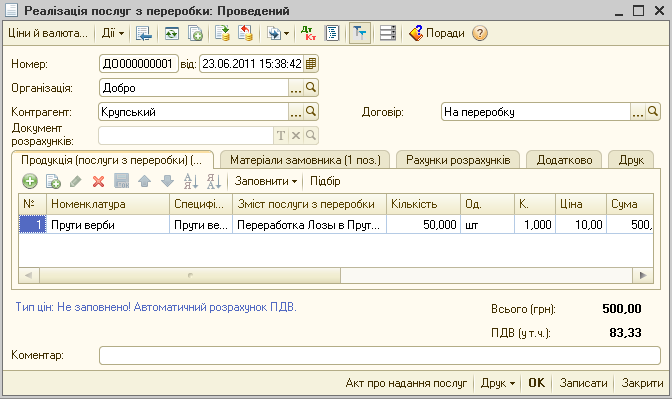
Task: Select the Переработка Лозы service description cell
Action: coord(309,225)
